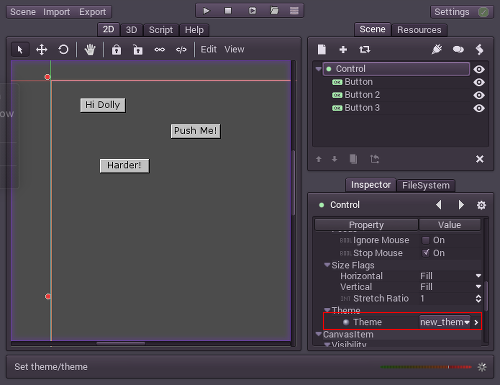Hide the Button 2 node
500x385 pixels.
coord(479,95)
